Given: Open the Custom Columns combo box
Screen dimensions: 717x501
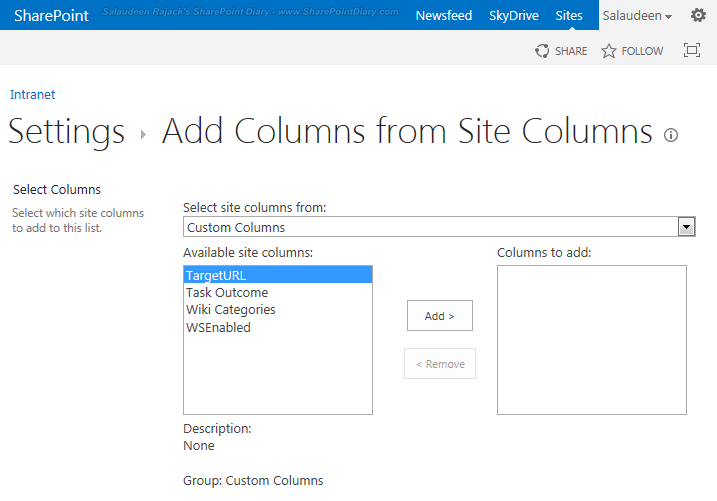Looking at the screenshot, I should [430, 227].
